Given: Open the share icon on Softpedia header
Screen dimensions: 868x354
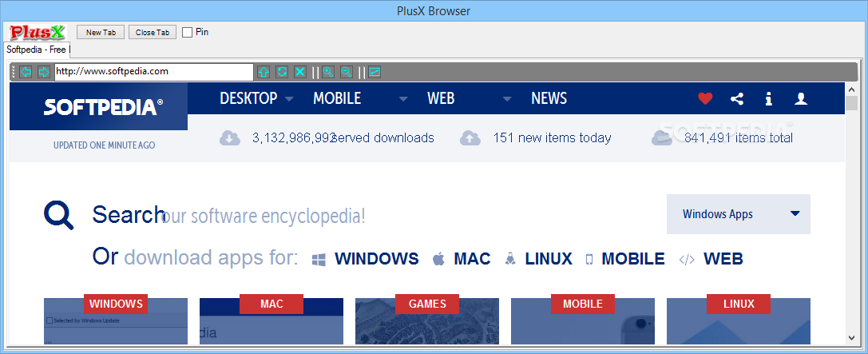Looking at the screenshot, I should coord(737,98).
